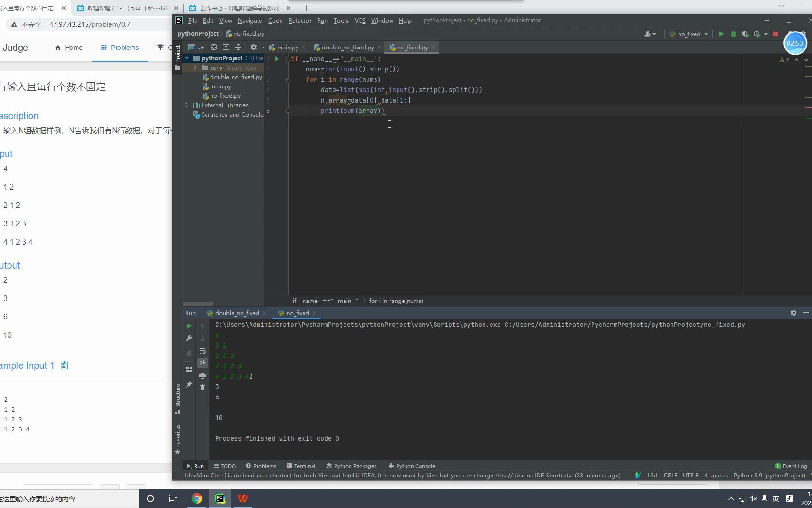812x508 pixels.
Task: Expand the venv library root folder
Action: point(195,68)
